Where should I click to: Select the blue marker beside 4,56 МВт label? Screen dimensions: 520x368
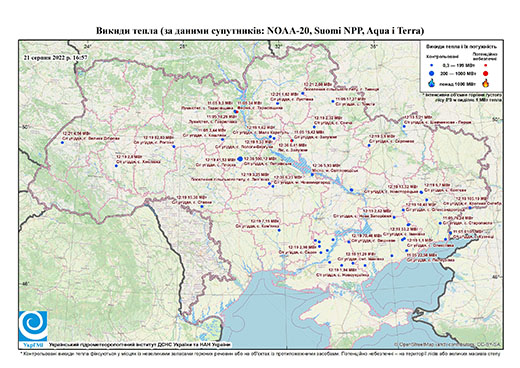[62, 143]
